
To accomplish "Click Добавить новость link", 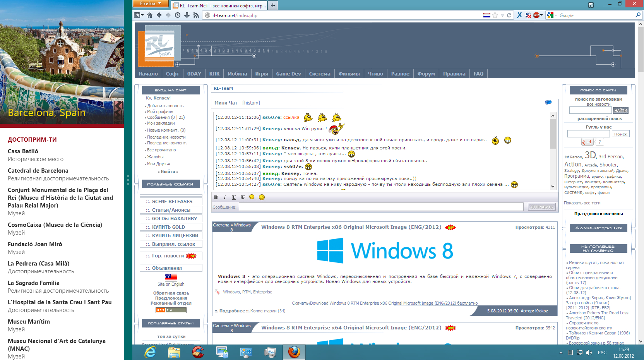I will tap(165, 106).
